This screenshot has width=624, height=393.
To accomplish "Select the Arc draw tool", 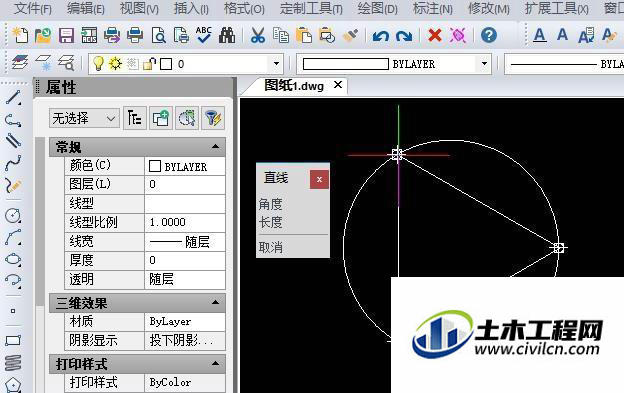I will (13, 237).
